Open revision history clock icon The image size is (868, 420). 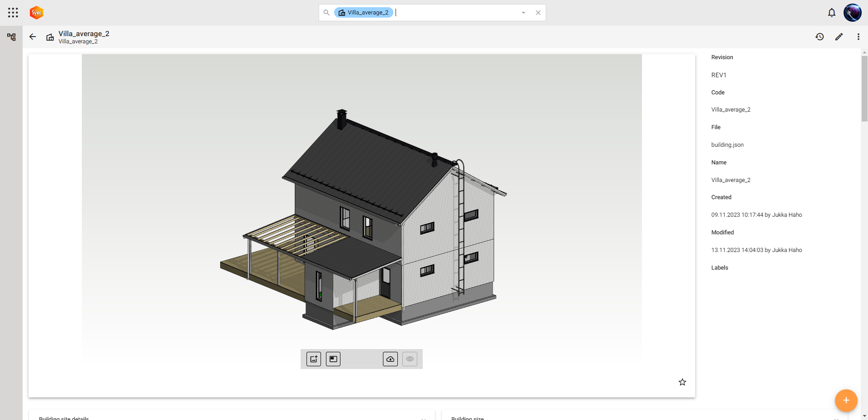point(820,37)
